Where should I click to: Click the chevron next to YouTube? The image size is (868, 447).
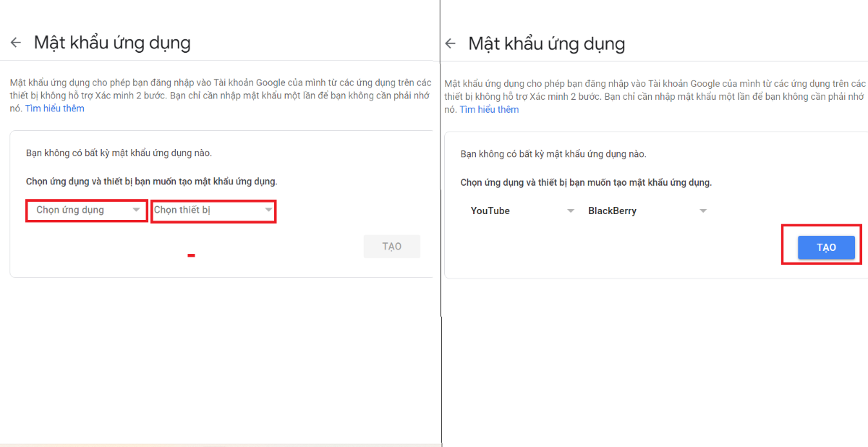coord(571,210)
